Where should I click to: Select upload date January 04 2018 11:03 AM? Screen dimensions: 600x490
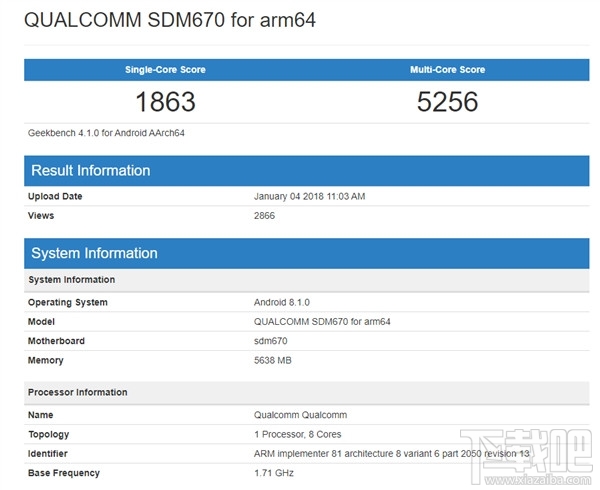click(x=310, y=196)
